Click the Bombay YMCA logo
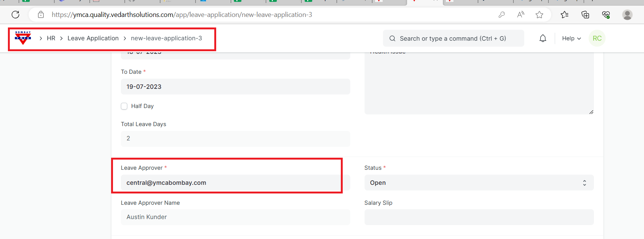 click(23, 38)
